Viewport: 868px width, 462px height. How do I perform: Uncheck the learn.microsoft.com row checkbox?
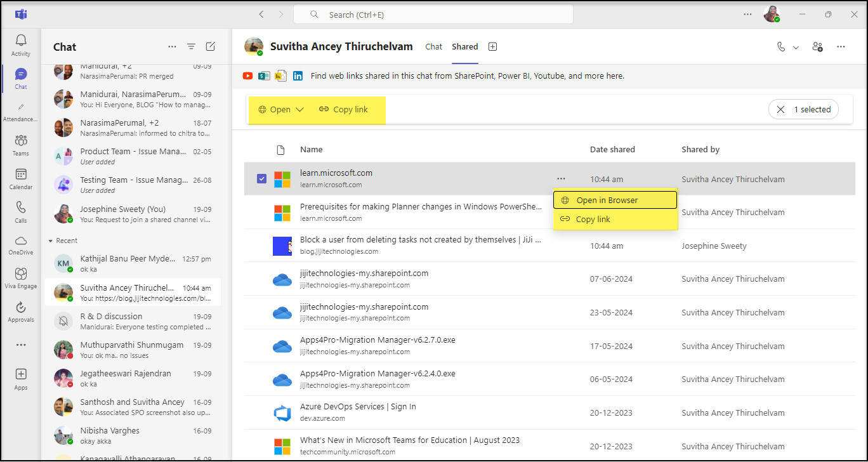pyautogui.click(x=262, y=179)
